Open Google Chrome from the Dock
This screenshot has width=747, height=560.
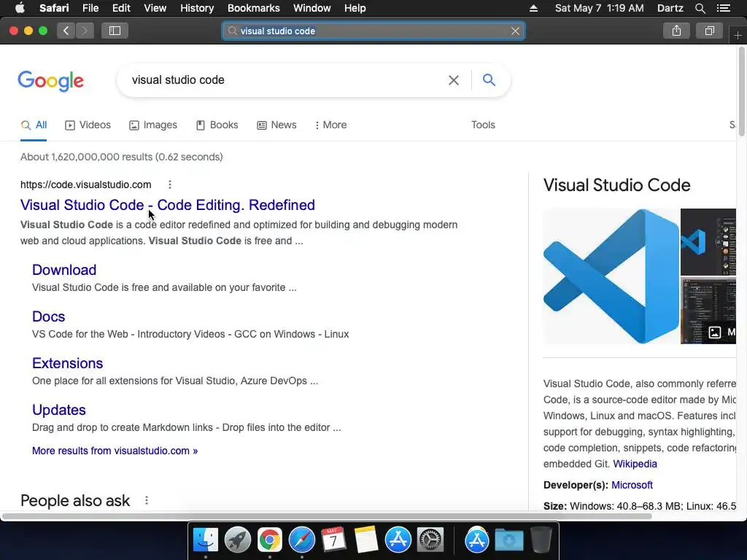pyautogui.click(x=270, y=540)
